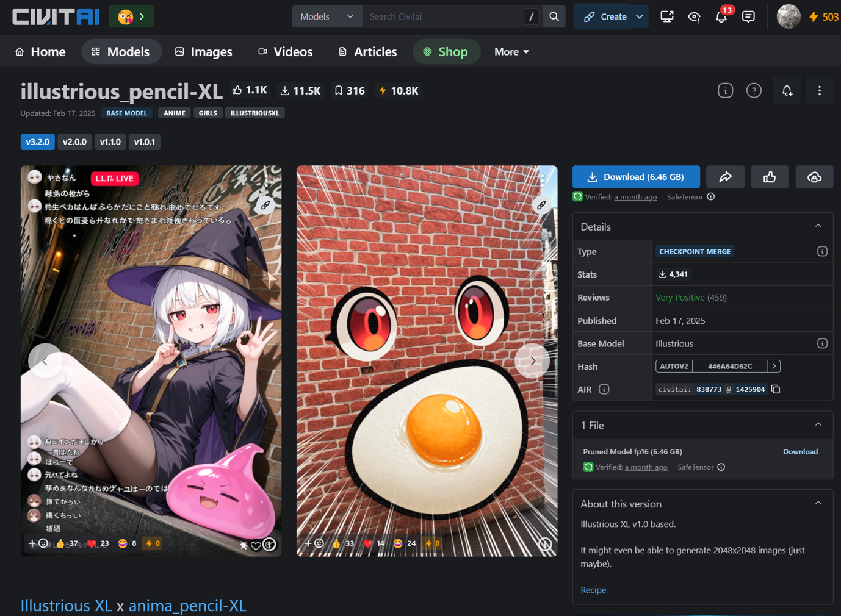Click the file Download link
Image resolution: width=841 pixels, height=616 pixels.
pyautogui.click(x=800, y=452)
